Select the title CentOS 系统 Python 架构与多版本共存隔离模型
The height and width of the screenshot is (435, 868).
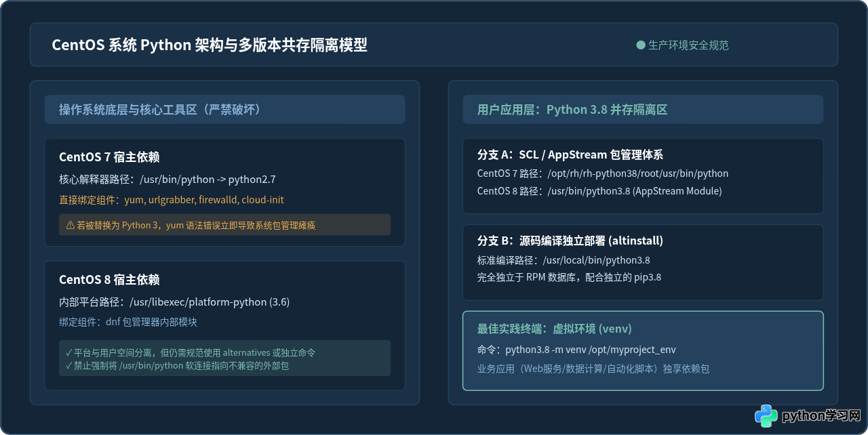[210, 45]
